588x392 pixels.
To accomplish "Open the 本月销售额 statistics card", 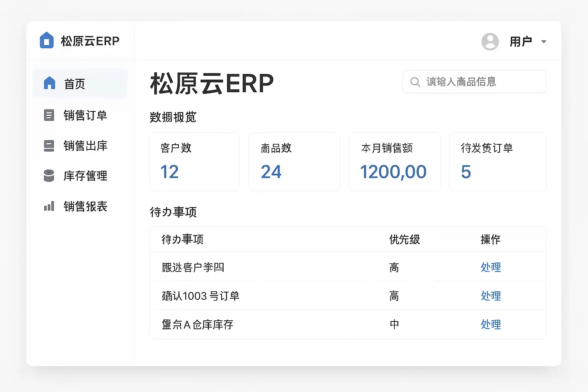I will 395,162.
